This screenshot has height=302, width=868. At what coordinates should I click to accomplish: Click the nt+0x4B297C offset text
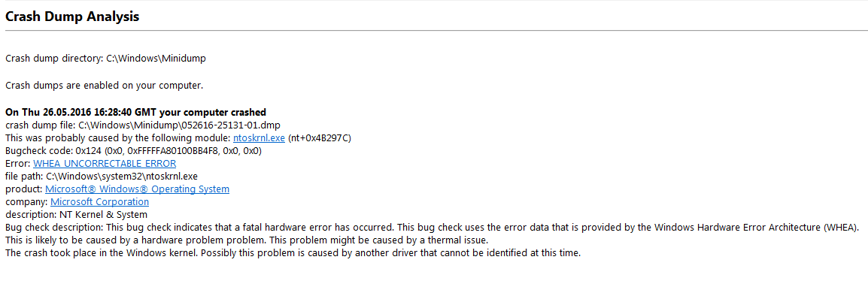320,137
